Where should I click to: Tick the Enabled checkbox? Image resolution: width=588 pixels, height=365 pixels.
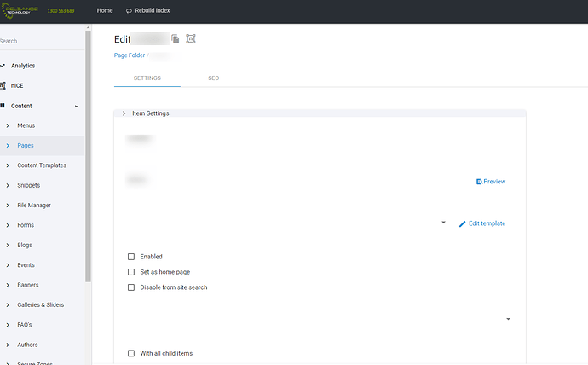coord(131,257)
